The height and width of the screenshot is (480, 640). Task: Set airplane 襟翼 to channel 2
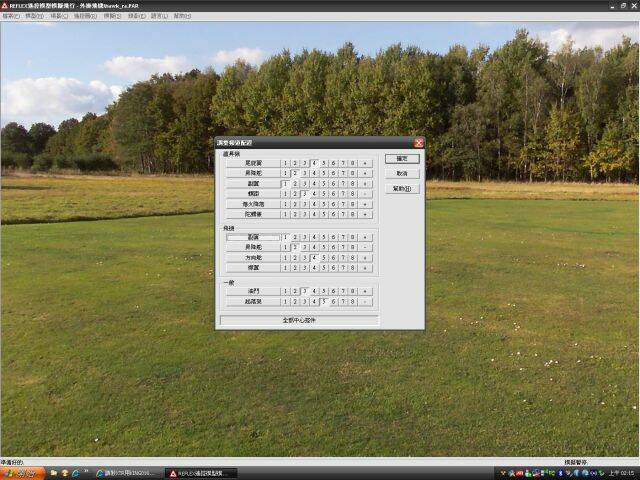(x=295, y=268)
